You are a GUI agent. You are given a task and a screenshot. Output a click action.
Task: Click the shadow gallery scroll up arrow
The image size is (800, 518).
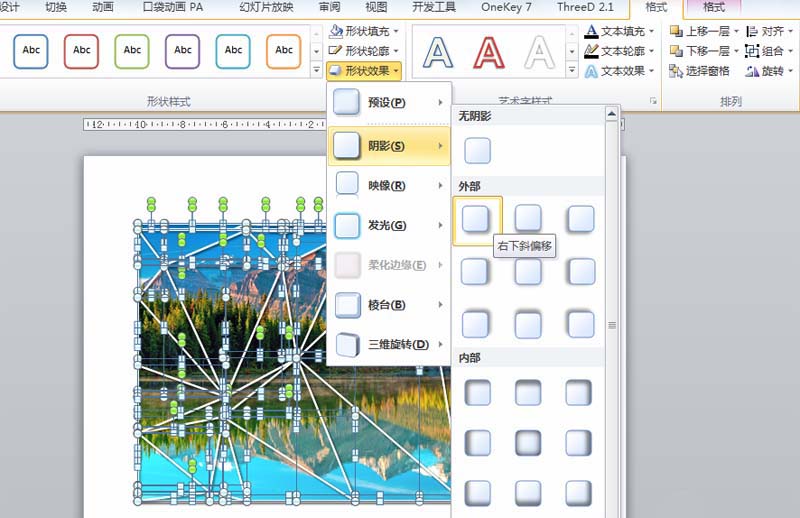[612, 113]
